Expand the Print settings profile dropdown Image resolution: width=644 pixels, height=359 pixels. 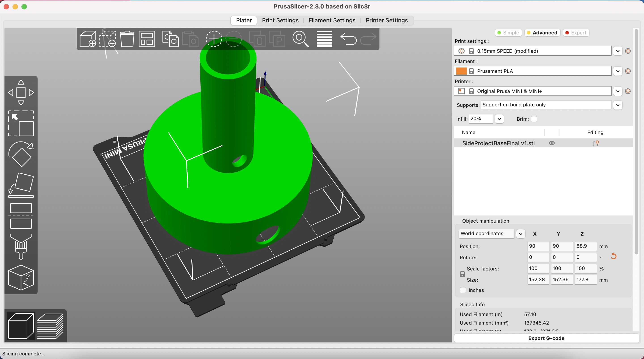pos(617,50)
